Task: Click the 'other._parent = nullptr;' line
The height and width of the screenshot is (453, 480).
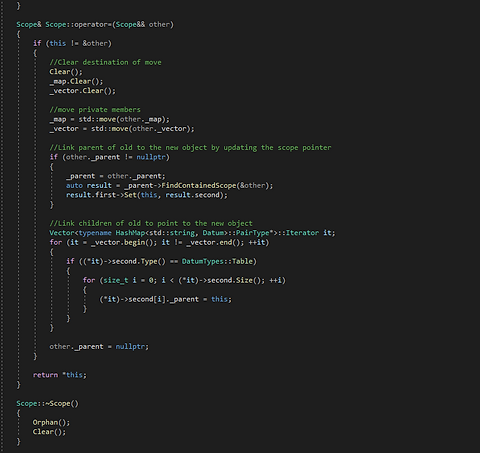Action: 99,347
